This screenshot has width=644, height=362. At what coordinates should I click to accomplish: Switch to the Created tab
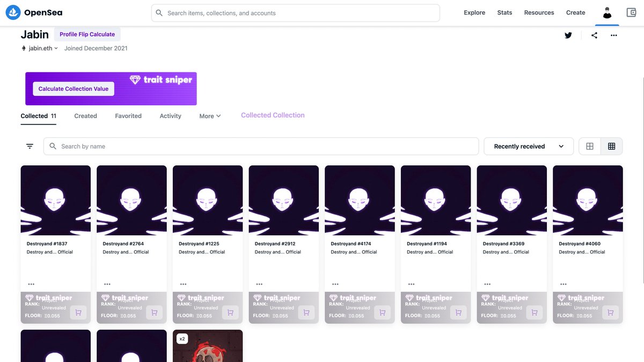point(85,116)
